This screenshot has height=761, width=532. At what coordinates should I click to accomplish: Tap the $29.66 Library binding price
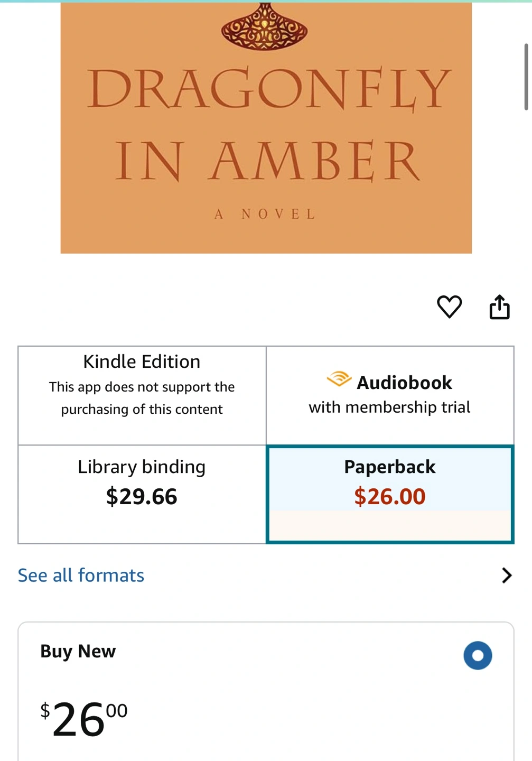142,496
